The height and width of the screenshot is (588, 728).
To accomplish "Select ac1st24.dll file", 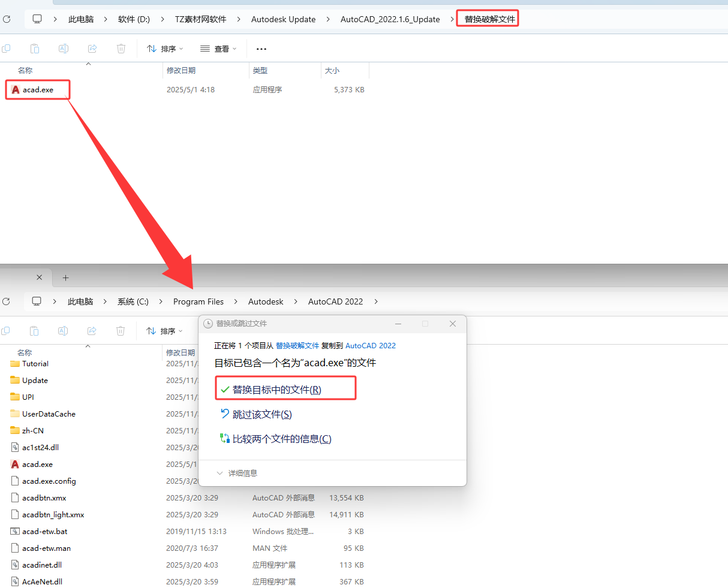I will 35,448.
